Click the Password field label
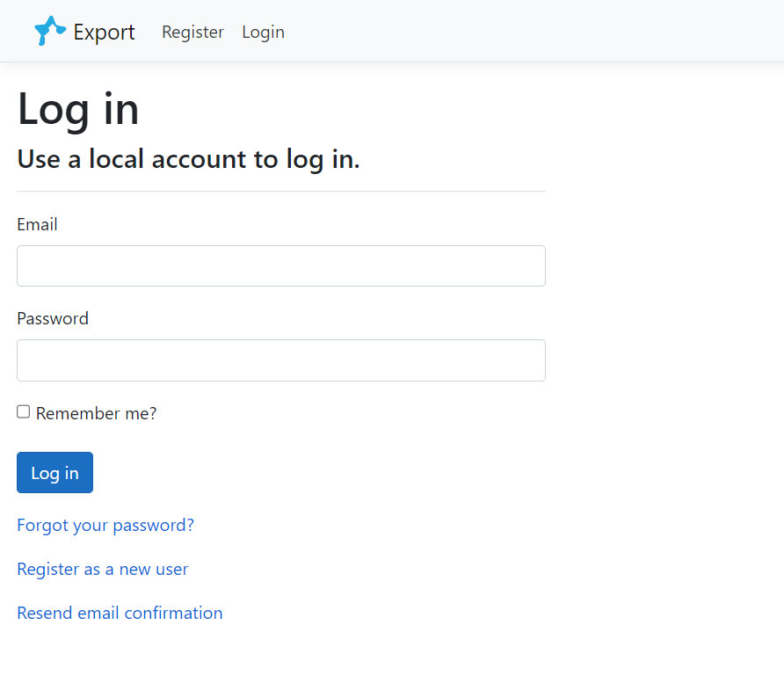Viewport: 784px width, 676px height. (x=53, y=318)
